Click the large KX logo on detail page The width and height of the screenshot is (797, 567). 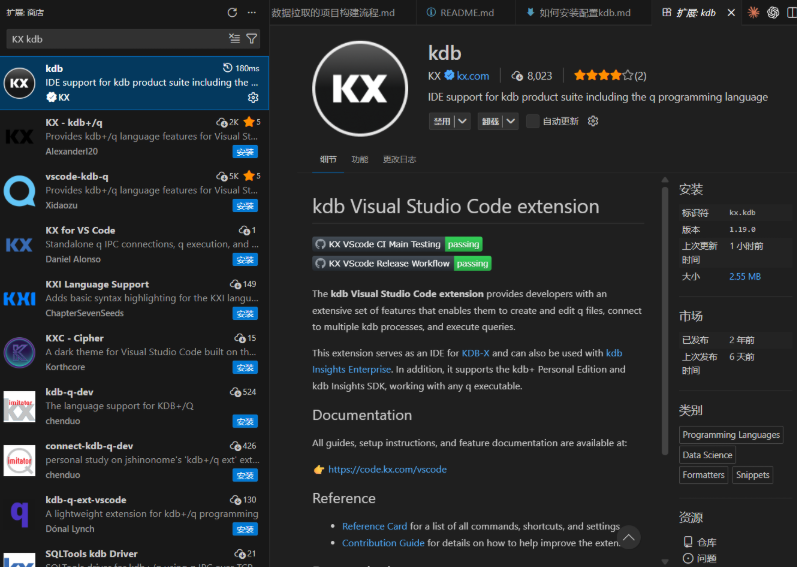360,89
